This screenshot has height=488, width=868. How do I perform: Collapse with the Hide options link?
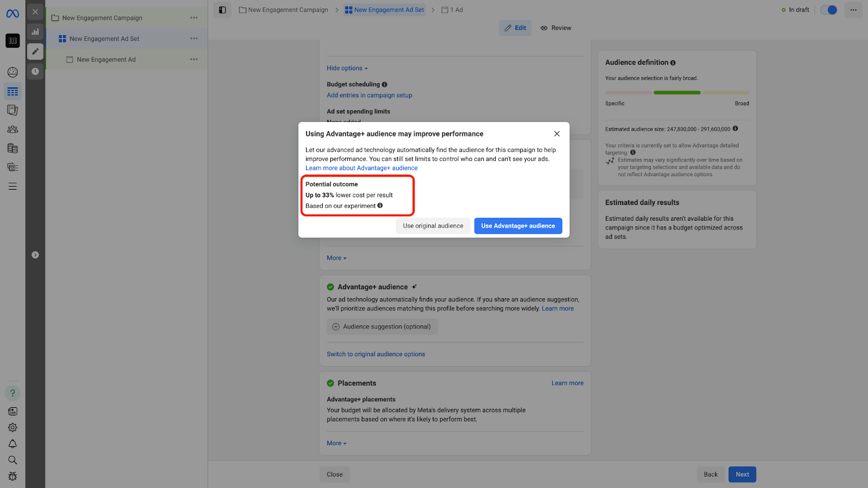(347, 68)
